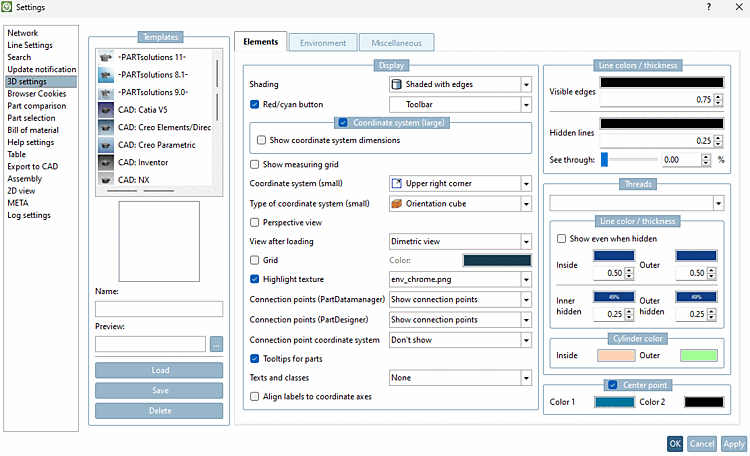Open Coordinate system (small) dropdown
This screenshot has width=750, height=456.
tap(460, 183)
